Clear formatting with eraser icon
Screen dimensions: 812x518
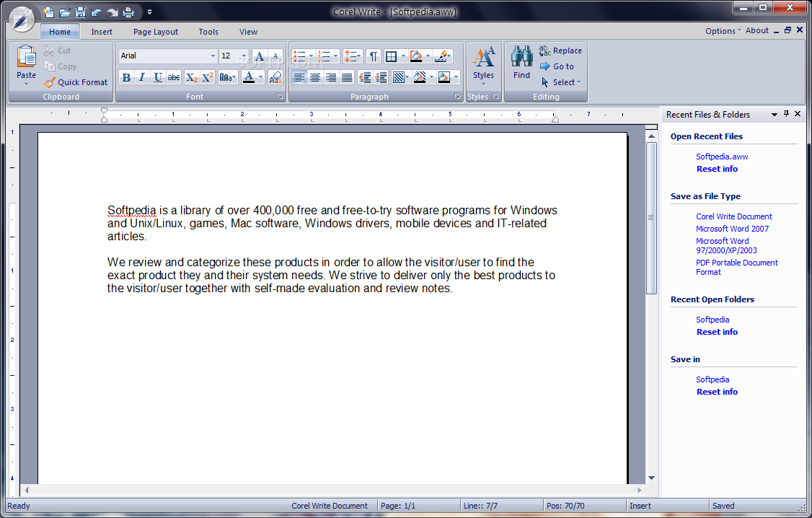tap(275, 78)
